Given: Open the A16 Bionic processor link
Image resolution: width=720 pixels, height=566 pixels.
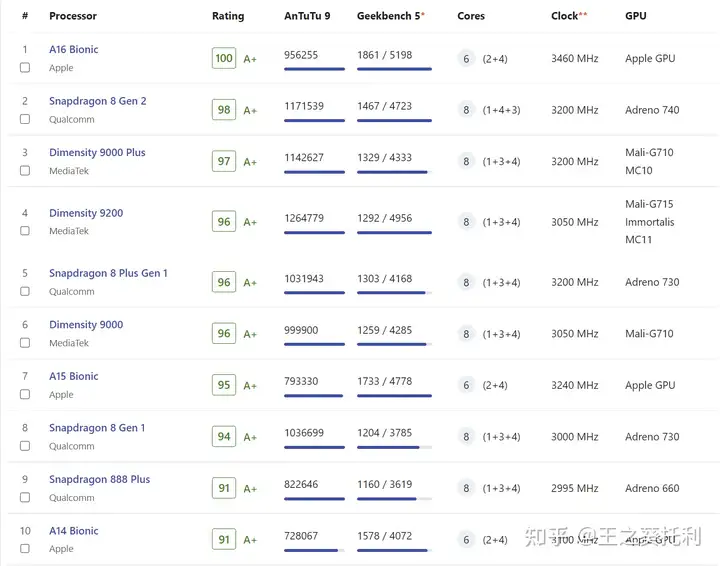Looking at the screenshot, I should (73, 49).
